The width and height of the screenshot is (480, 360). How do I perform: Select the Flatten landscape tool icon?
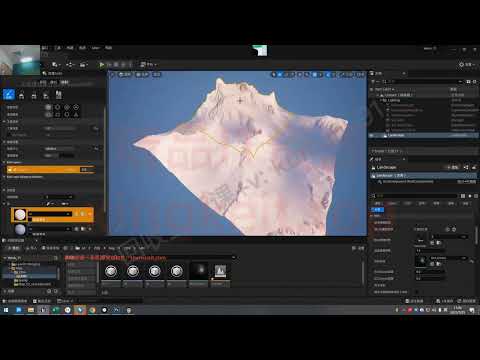click(x=34, y=96)
